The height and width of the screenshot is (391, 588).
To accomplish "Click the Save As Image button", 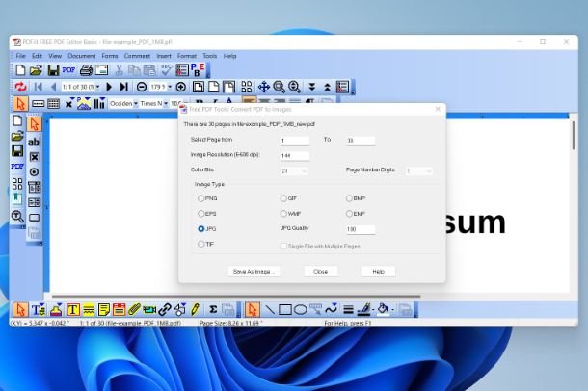I will click(x=254, y=272).
